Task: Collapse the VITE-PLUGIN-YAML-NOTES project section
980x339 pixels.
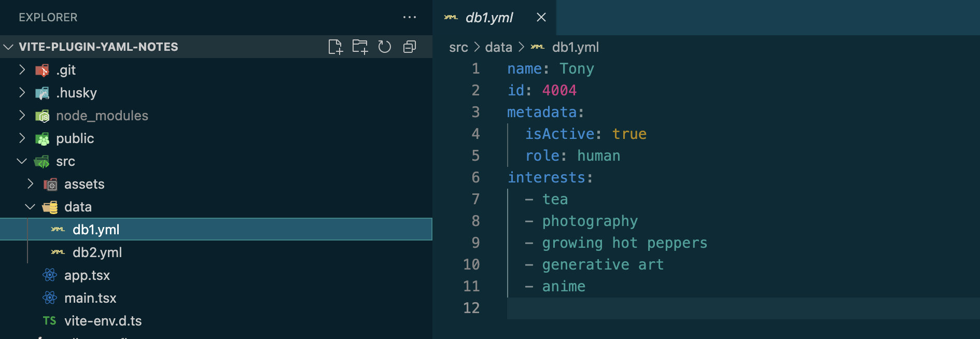Action: (9, 47)
